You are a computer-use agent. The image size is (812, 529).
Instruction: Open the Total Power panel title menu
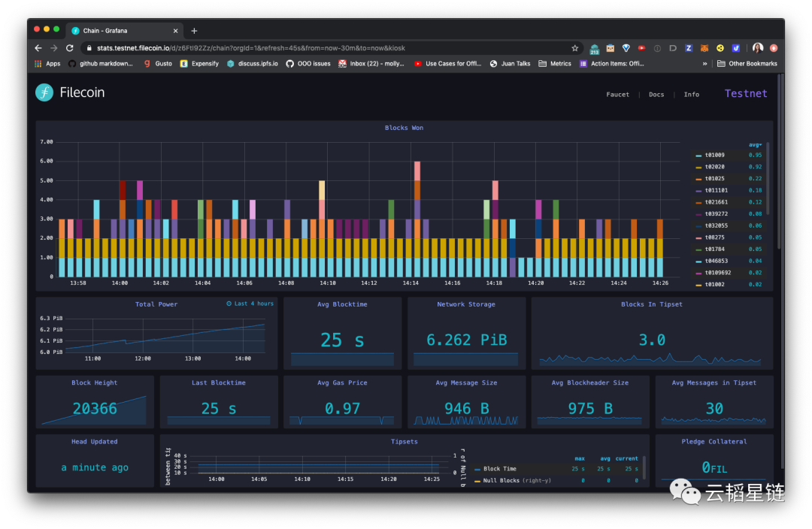click(x=156, y=304)
